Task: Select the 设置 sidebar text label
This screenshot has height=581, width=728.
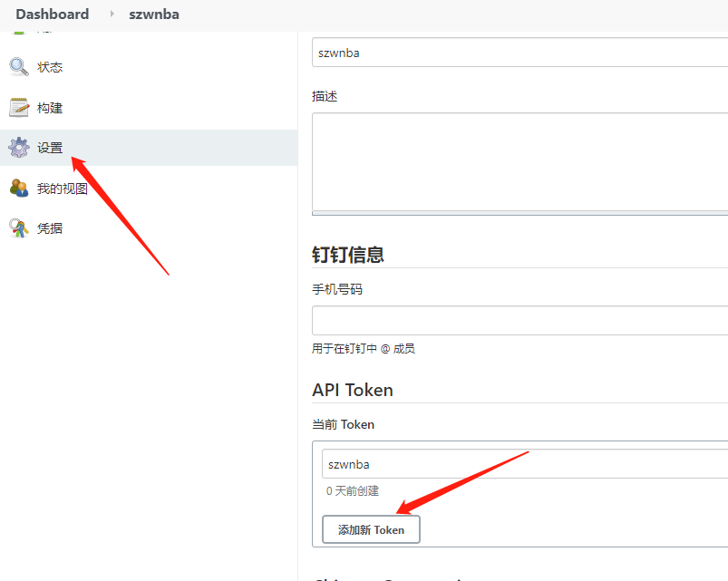Action: coord(50,148)
